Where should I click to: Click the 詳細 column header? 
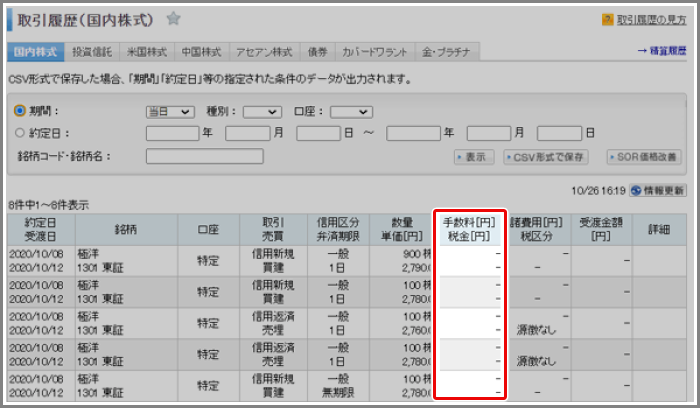(659, 229)
